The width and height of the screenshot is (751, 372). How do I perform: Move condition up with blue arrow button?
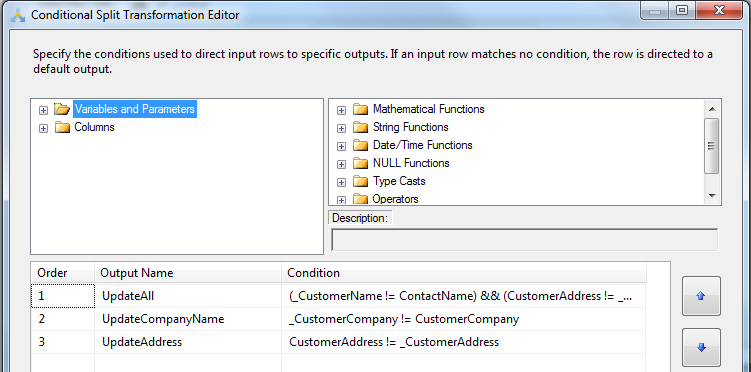pyautogui.click(x=701, y=296)
